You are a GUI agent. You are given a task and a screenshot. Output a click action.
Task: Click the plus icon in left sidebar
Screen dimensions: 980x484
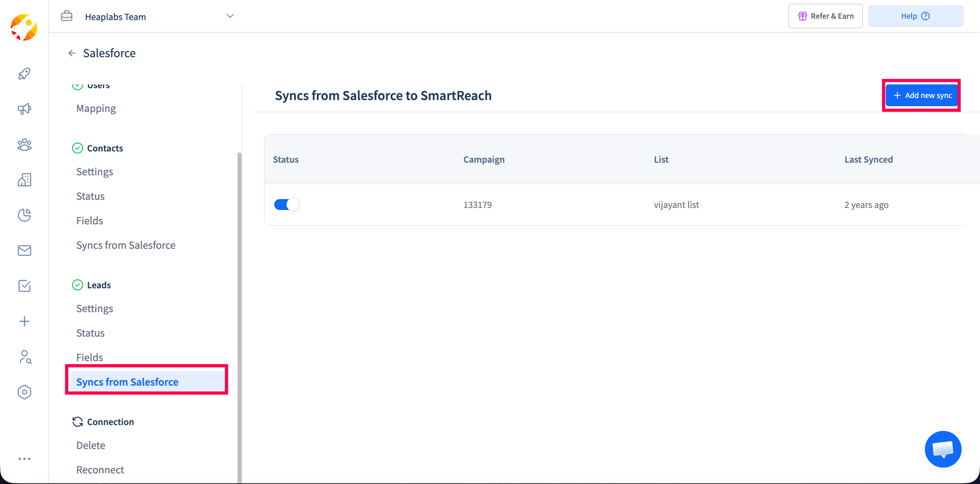point(24,321)
